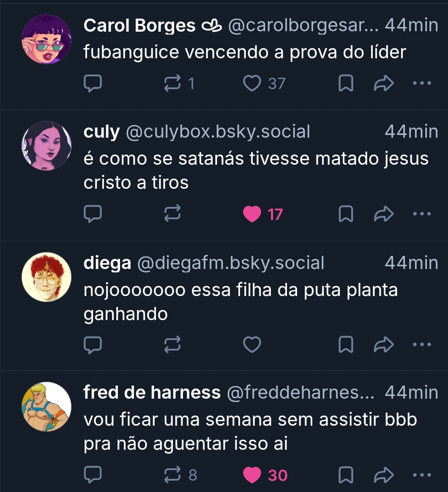Open the @diegafm.bsky.social profile handle
This screenshot has height=492, width=448.
pyautogui.click(x=231, y=263)
